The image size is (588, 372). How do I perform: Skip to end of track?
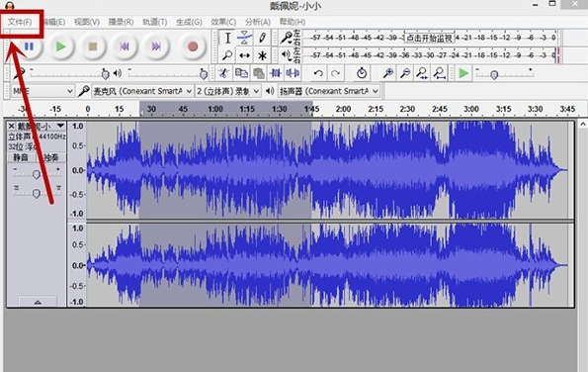pyautogui.click(x=156, y=46)
